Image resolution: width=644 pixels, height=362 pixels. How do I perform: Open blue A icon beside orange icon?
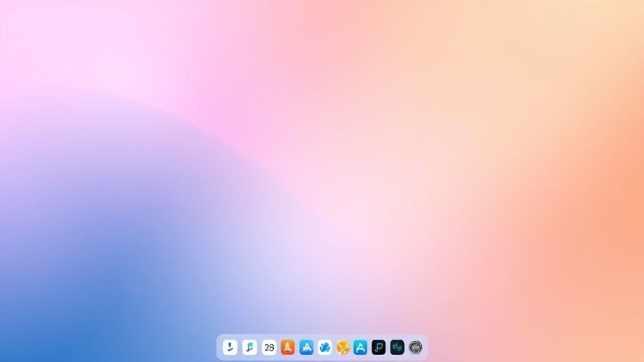[306, 347]
